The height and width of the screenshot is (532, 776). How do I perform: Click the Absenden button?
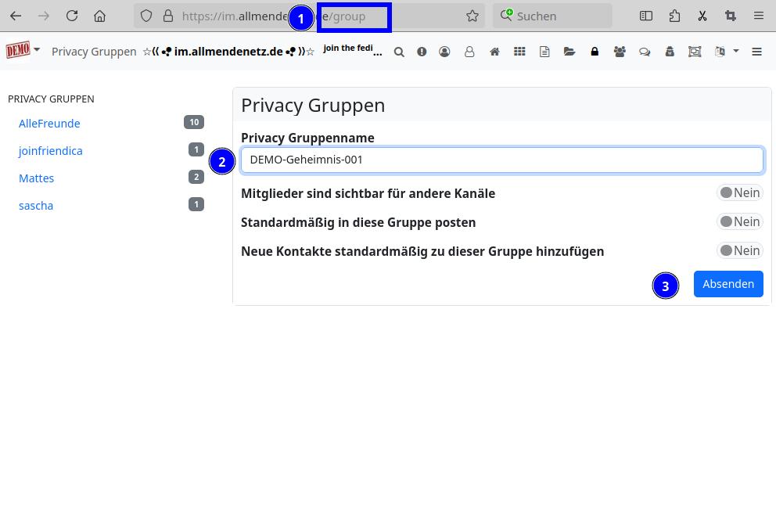click(727, 284)
